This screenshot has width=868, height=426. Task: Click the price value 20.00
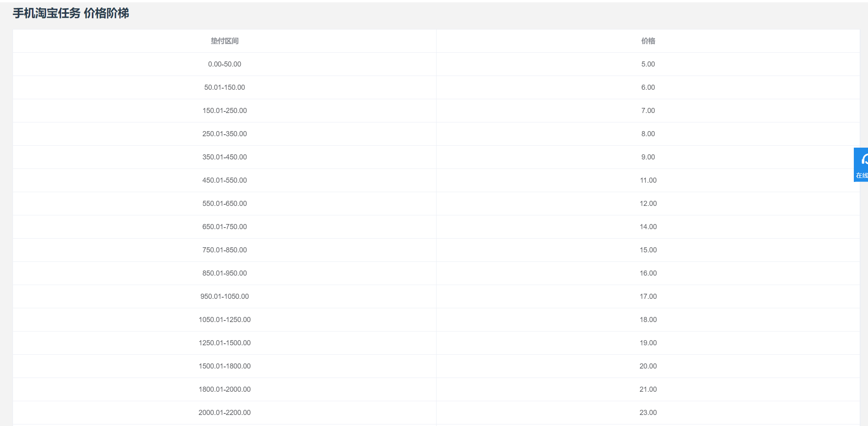(648, 366)
